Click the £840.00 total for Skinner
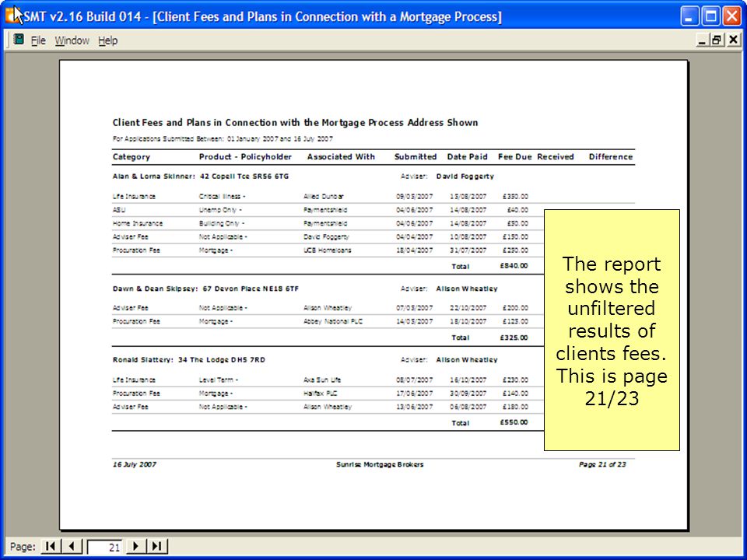 (x=514, y=266)
